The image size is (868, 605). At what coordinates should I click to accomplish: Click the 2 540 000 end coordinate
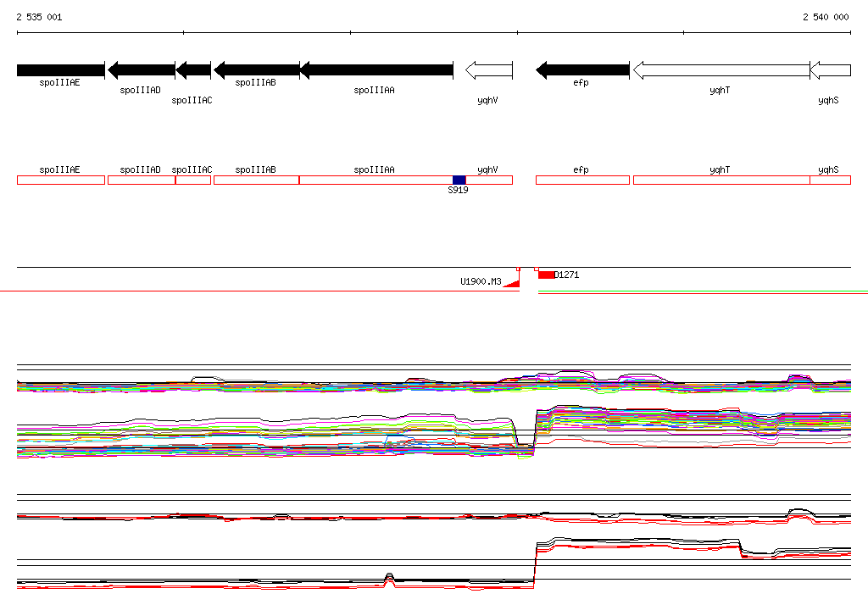tap(826, 17)
